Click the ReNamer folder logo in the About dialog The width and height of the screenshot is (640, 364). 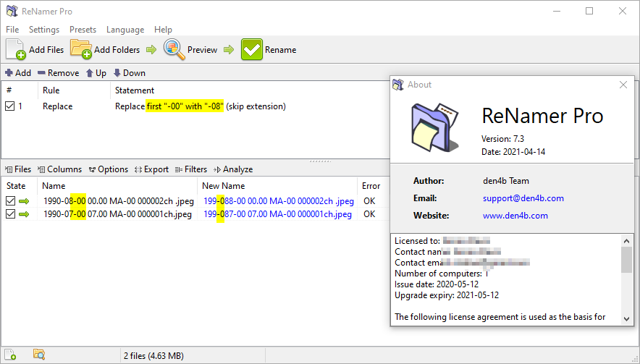click(436, 128)
